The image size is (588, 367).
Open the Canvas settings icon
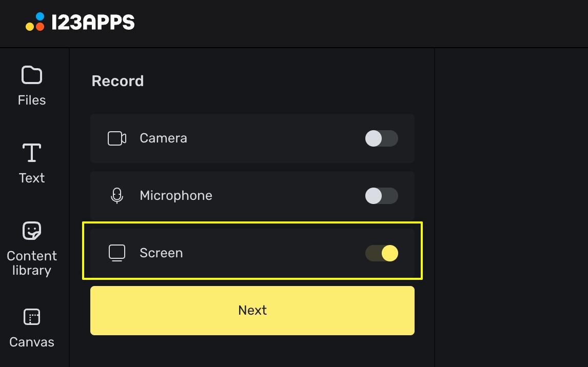31,317
